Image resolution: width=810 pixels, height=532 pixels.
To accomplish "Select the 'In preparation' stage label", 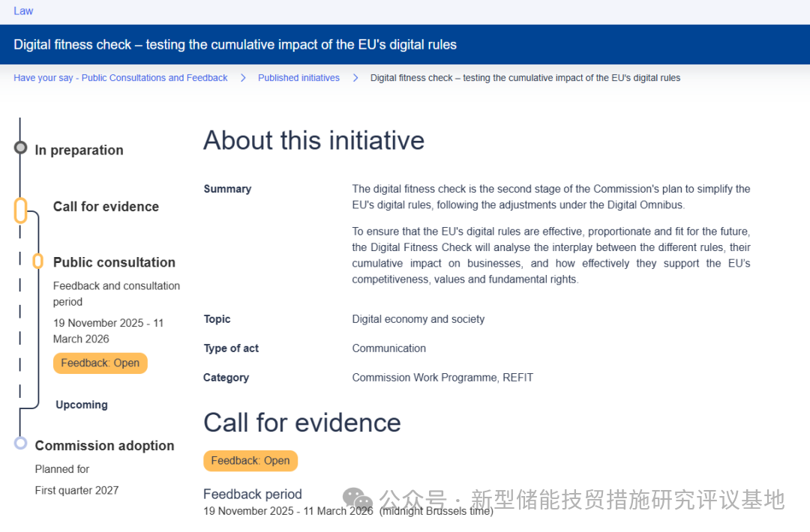I will 79,150.
